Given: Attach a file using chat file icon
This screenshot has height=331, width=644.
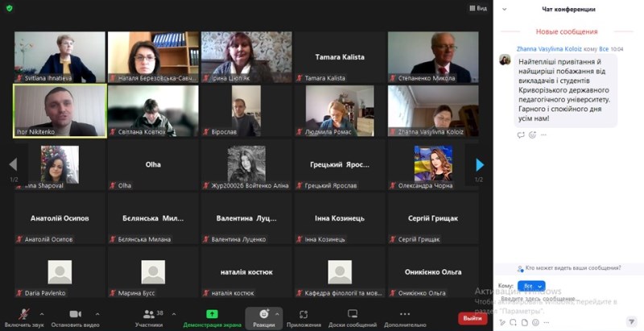Looking at the screenshot, I should coord(525,322).
